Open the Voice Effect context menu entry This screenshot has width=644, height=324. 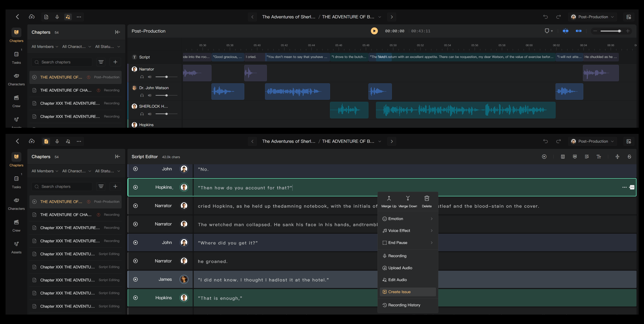click(x=408, y=230)
